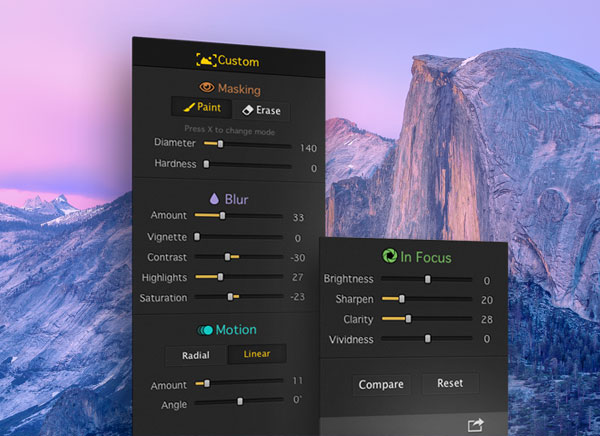The image size is (600, 436).
Task: Click the Sharpen value 20
Action: [487, 300]
